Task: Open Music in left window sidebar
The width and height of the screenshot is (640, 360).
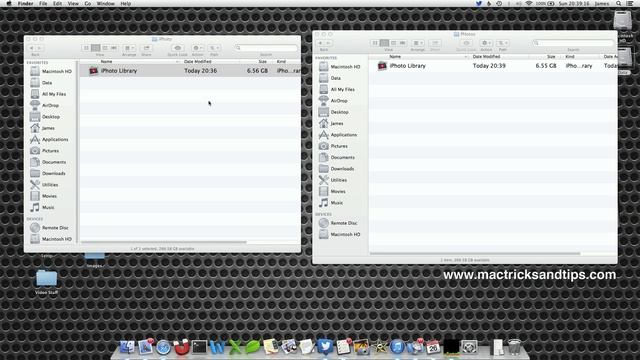Action: [x=42, y=207]
